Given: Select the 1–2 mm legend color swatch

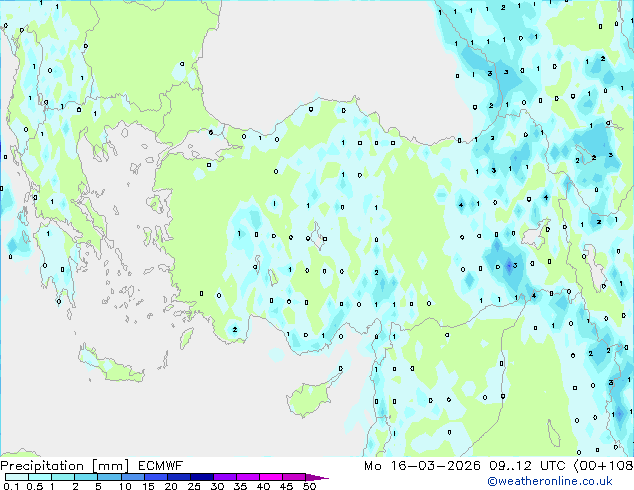Looking at the screenshot, I should [x=63, y=477].
